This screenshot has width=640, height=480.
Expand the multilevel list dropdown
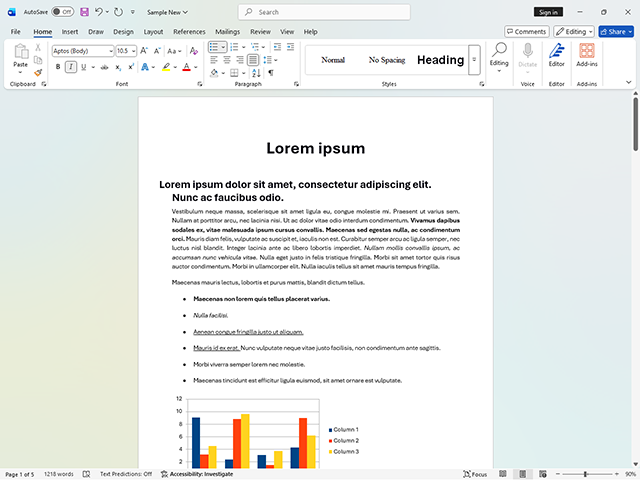click(x=264, y=47)
